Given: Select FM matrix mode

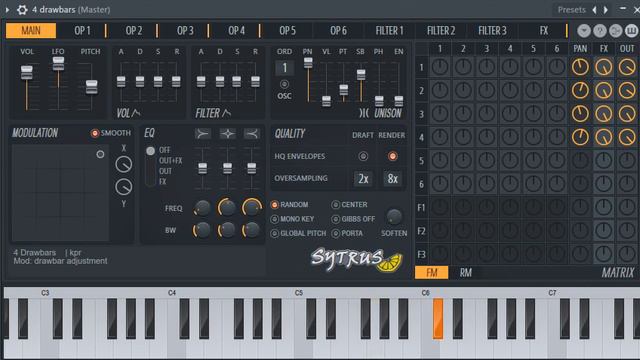Looking at the screenshot, I should pos(431,272).
